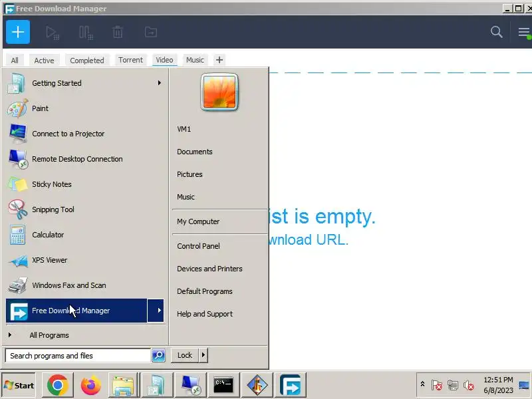Switch to the Completed tab
This screenshot has height=399, width=532.
click(87, 60)
